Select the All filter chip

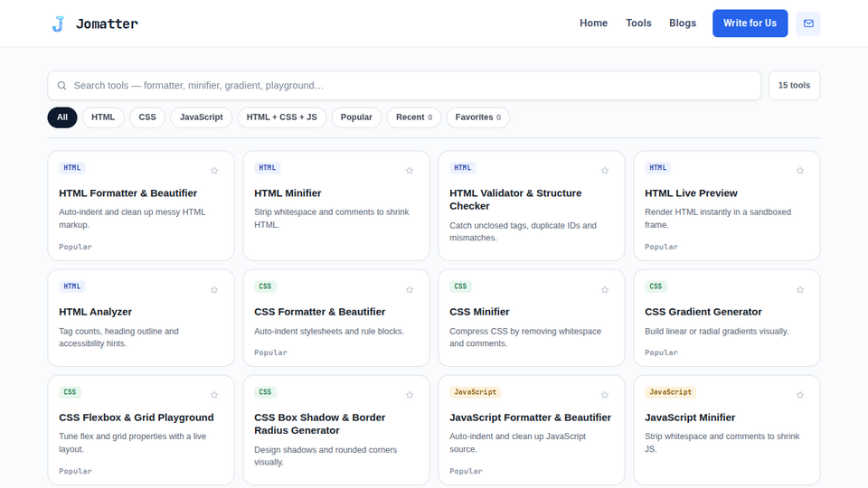(x=62, y=117)
